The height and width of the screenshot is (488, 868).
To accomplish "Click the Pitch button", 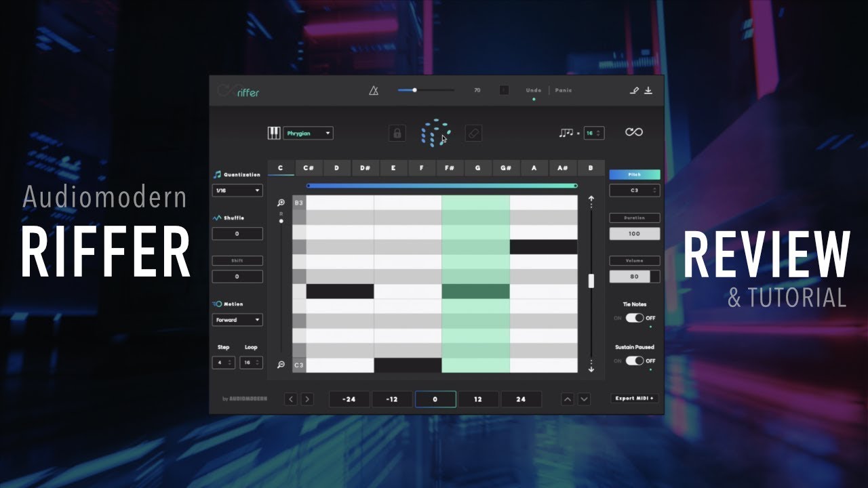I will (635, 174).
